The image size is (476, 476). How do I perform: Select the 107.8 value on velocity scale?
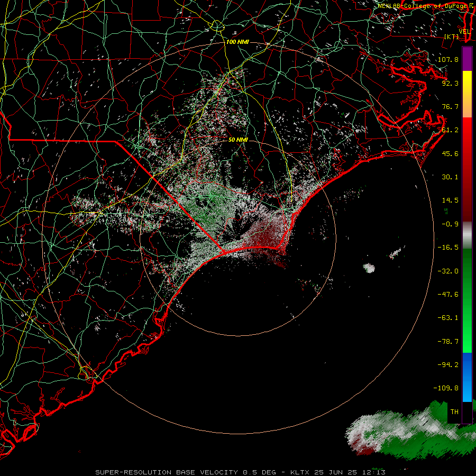click(448, 59)
